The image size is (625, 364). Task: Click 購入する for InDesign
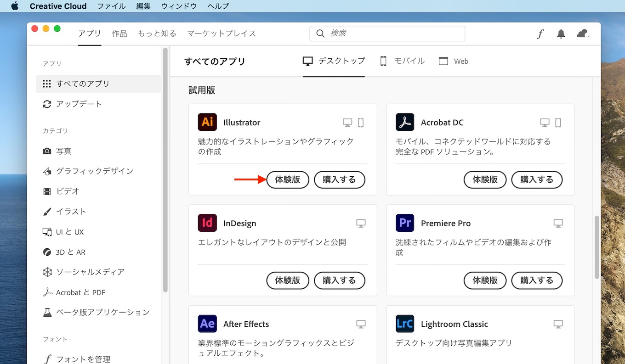(x=340, y=280)
